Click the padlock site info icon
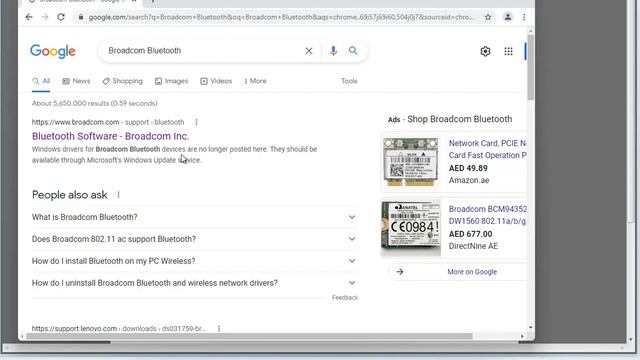 pos(81,17)
